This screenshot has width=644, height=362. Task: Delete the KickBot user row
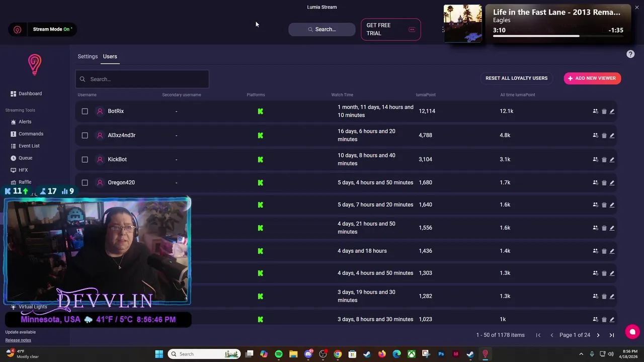click(604, 159)
